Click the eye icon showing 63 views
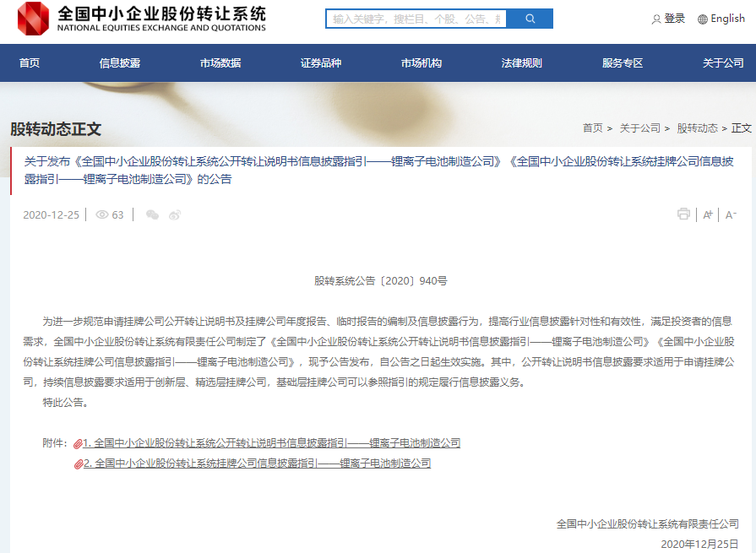The width and height of the screenshot is (756, 553). (x=102, y=214)
